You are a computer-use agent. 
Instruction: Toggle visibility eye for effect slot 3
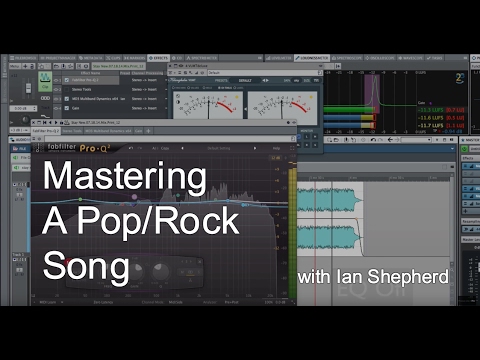(x=57, y=99)
